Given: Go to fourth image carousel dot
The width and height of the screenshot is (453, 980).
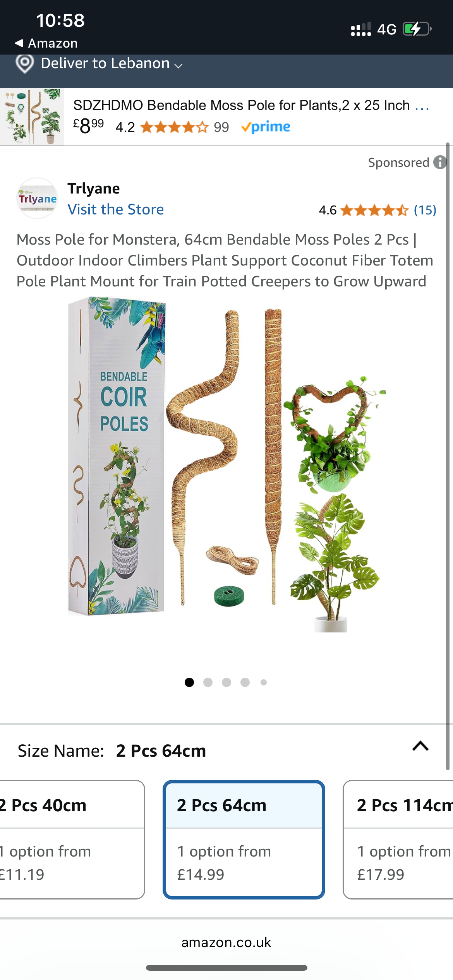Looking at the screenshot, I should click(x=245, y=682).
